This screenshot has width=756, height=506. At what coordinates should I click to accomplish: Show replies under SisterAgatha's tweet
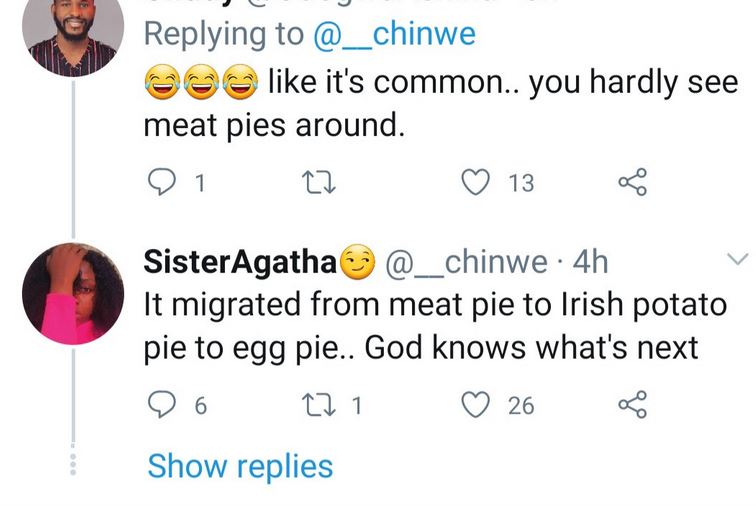tap(240, 465)
